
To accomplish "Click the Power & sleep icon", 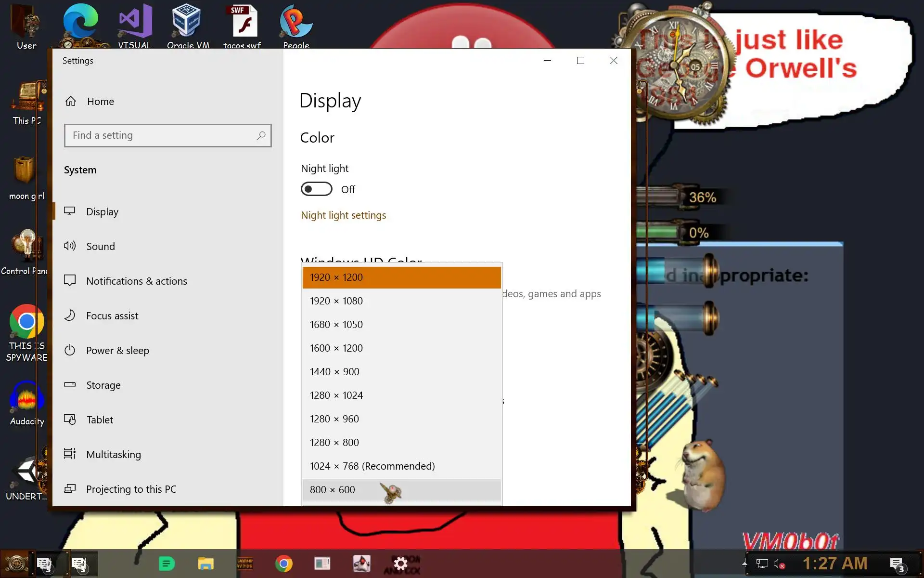I will click(70, 350).
